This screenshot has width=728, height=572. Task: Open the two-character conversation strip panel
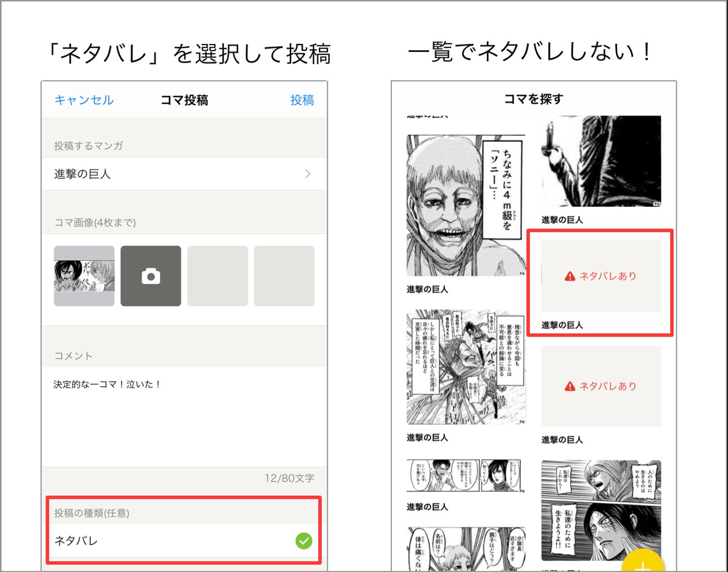click(466, 476)
